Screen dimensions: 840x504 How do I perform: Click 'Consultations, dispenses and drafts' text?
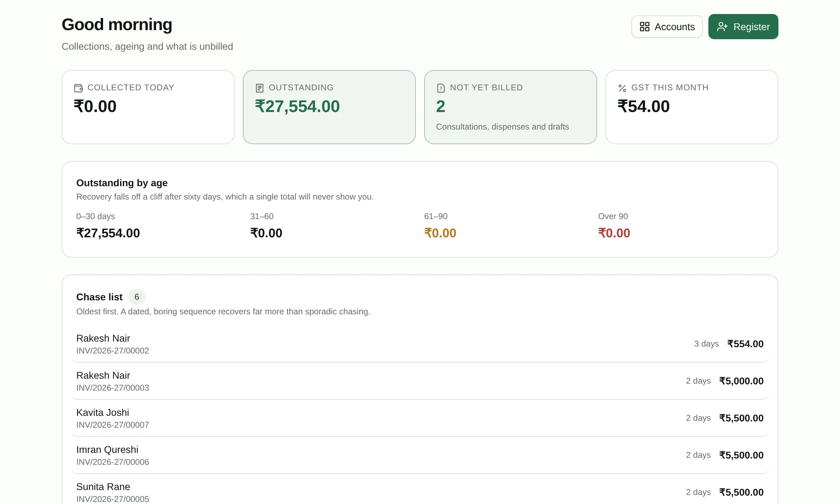(502, 127)
